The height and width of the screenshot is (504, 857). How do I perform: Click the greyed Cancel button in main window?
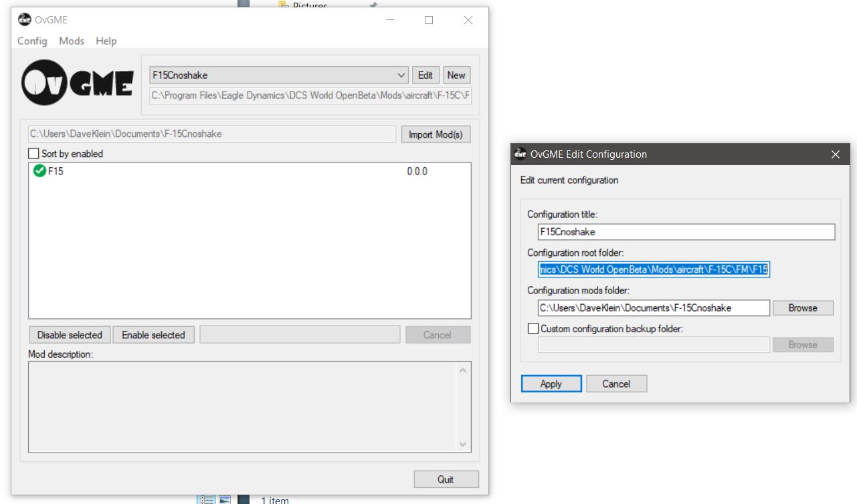(x=438, y=335)
